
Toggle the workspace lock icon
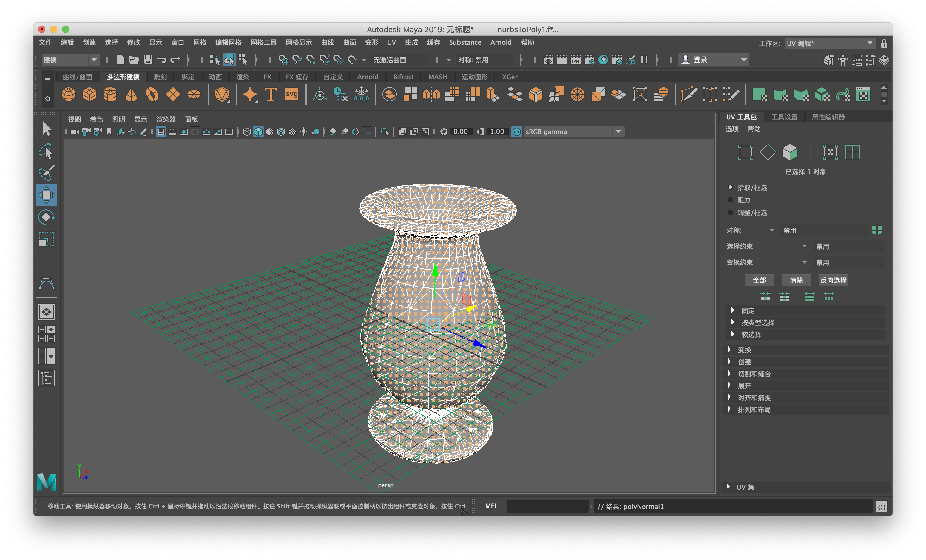tap(884, 44)
